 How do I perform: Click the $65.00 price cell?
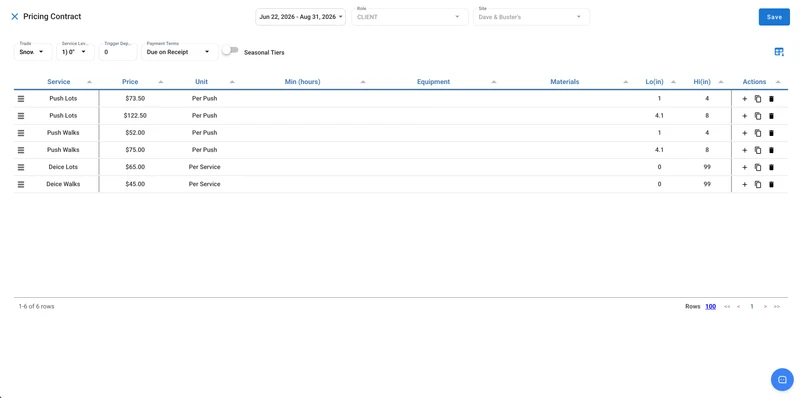click(135, 167)
